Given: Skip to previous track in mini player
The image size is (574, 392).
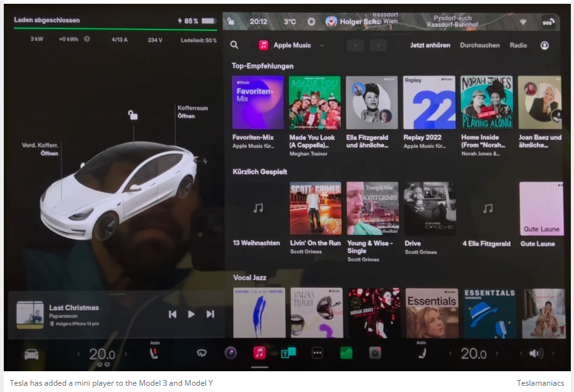Looking at the screenshot, I should point(173,314).
